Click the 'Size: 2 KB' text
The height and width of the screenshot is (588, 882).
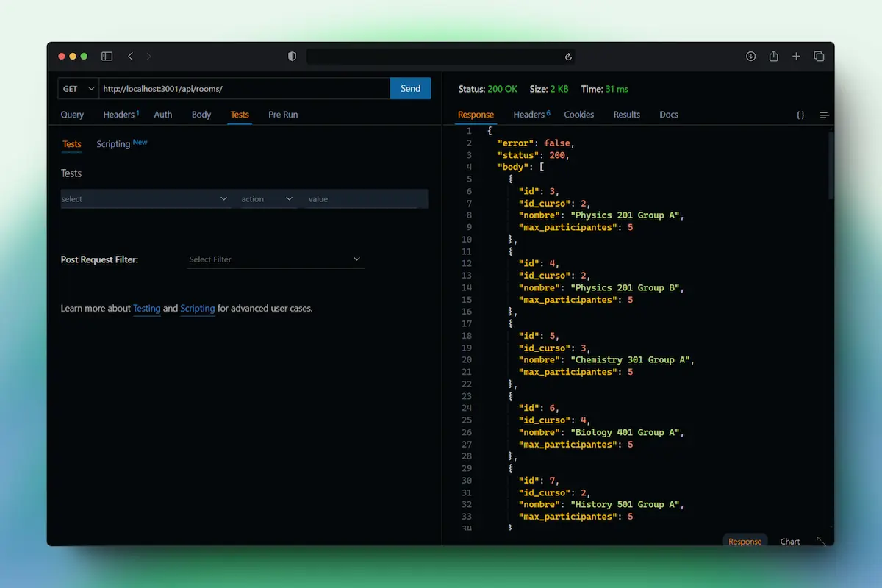click(549, 89)
